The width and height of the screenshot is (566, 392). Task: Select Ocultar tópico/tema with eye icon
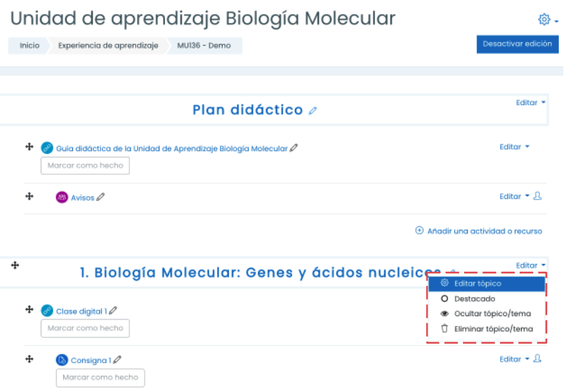[x=486, y=314]
